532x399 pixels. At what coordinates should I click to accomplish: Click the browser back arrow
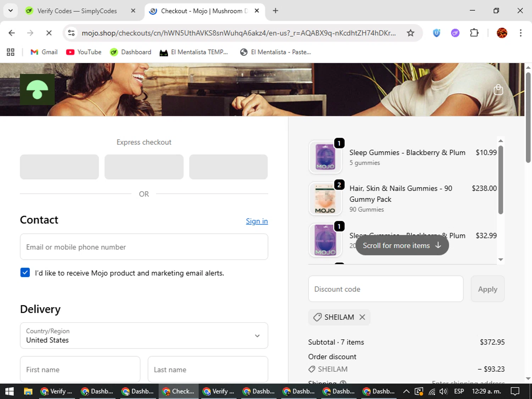click(12, 33)
